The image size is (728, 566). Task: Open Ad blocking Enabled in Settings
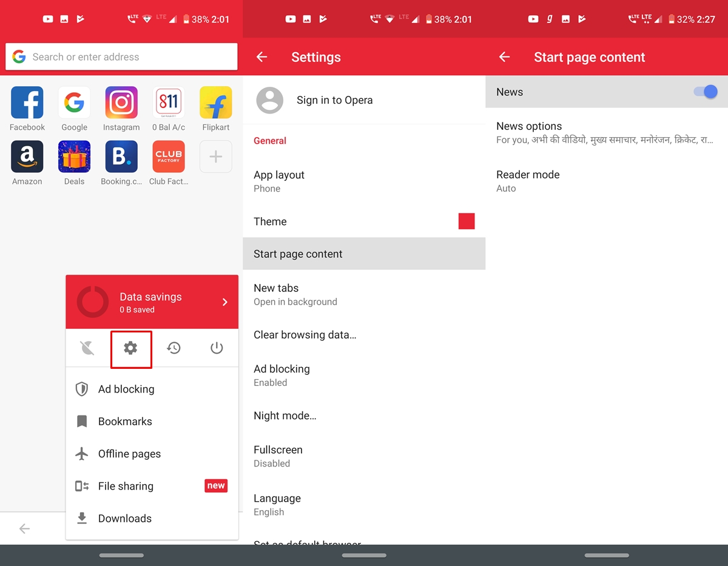point(364,375)
